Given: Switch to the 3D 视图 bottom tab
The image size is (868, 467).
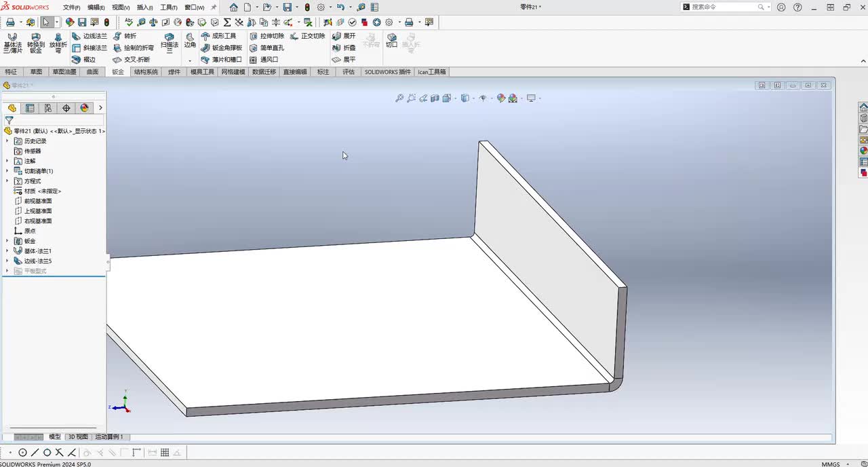Looking at the screenshot, I should [x=78, y=437].
